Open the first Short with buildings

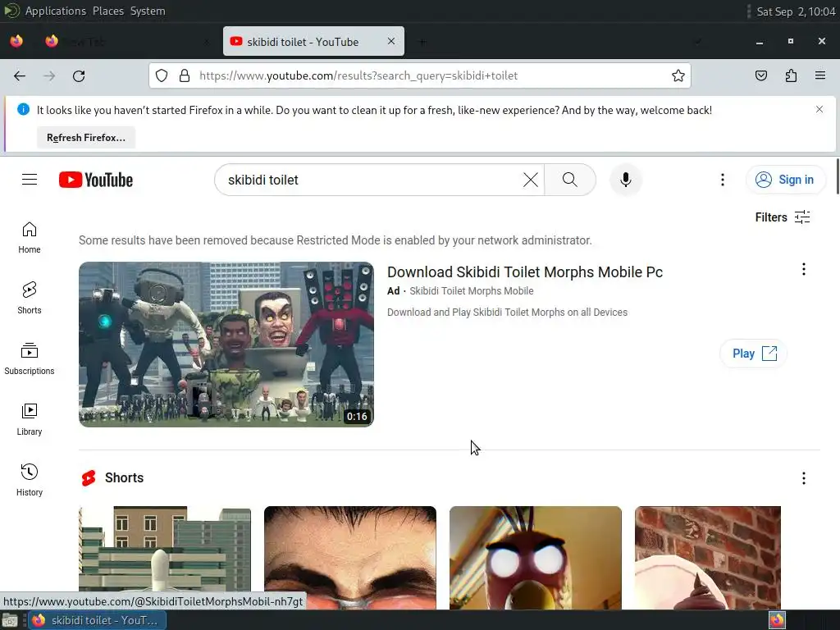click(x=165, y=557)
